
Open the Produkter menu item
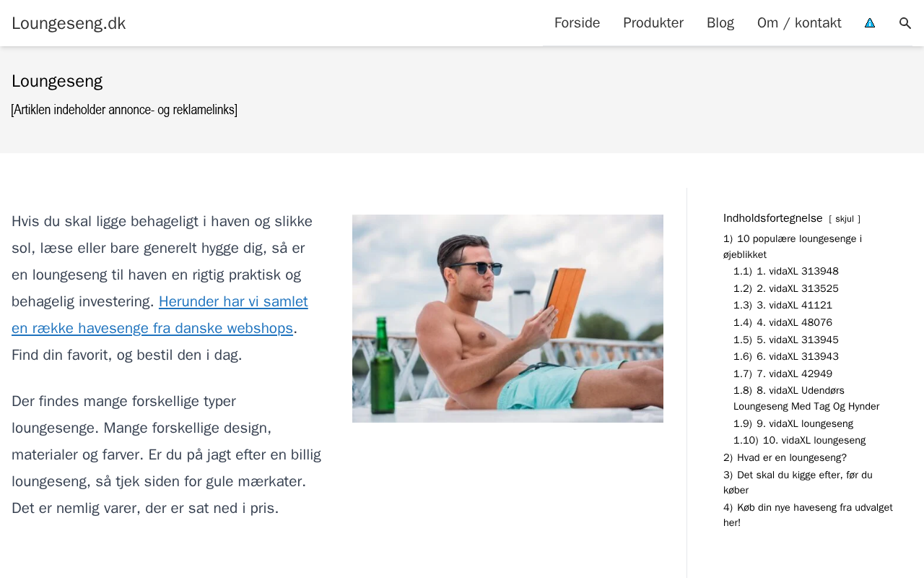(653, 23)
